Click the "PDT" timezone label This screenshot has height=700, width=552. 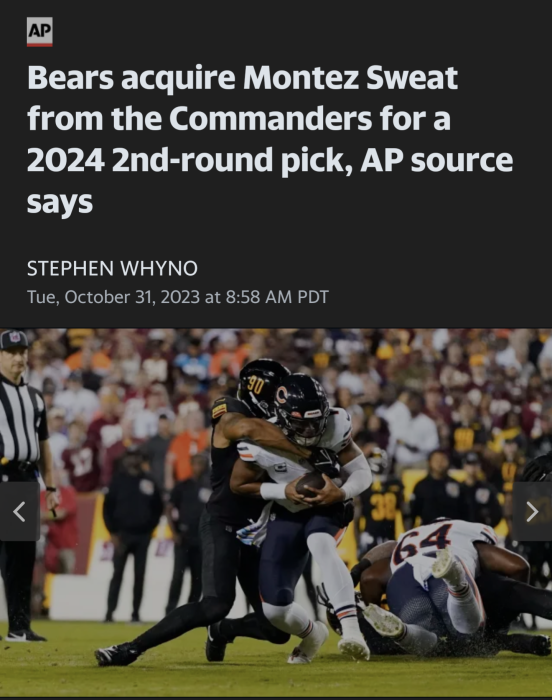click(x=313, y=297)
